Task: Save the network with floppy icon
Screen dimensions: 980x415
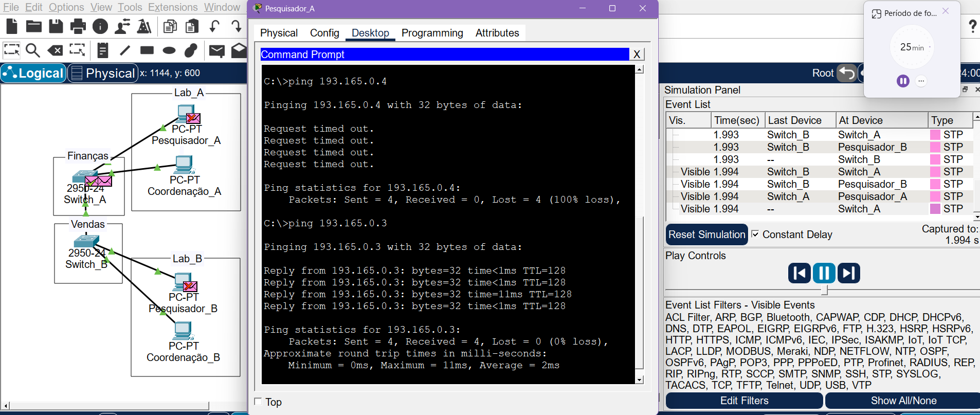Action: click(x=56, y=26)
